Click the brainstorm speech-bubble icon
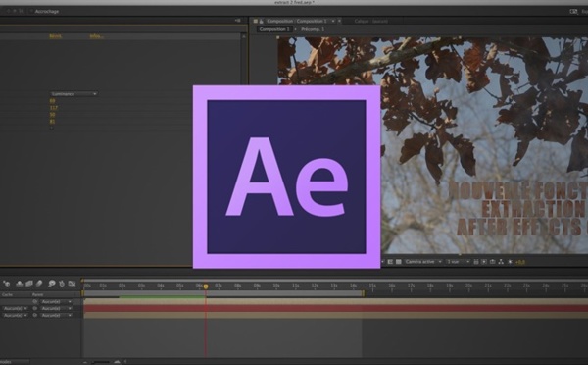The image size is (588, 365). [x=52, y=284]
